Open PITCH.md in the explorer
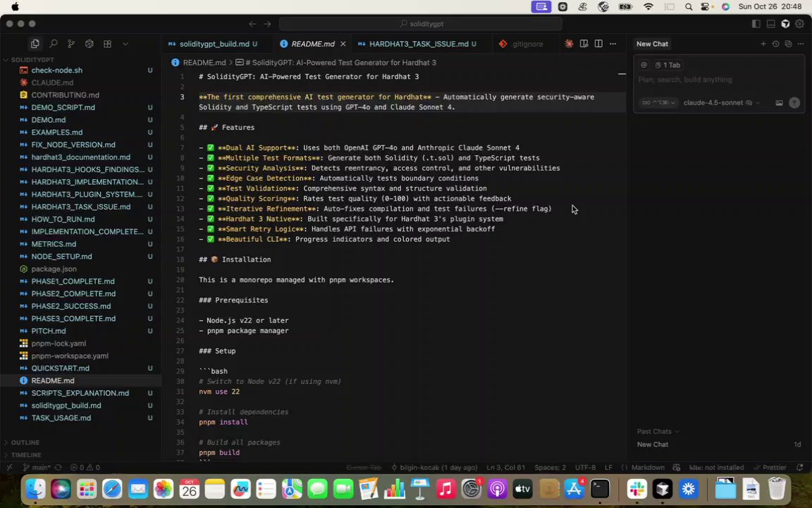 point(48,331)
